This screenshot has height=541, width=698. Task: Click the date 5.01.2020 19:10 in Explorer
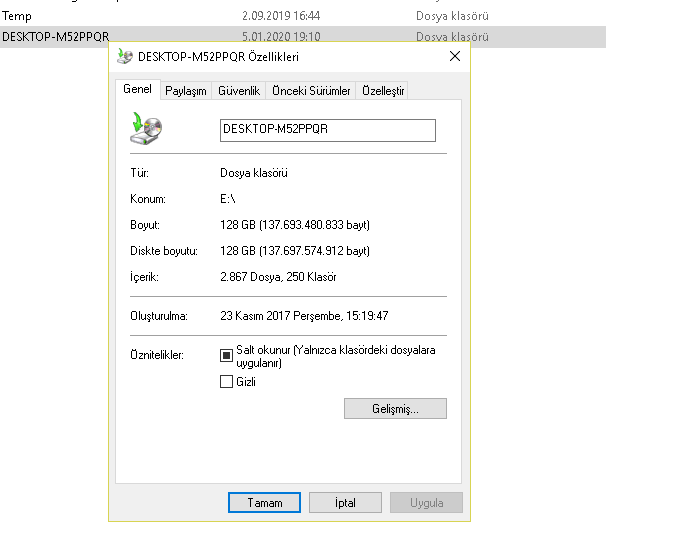[281, 37]
